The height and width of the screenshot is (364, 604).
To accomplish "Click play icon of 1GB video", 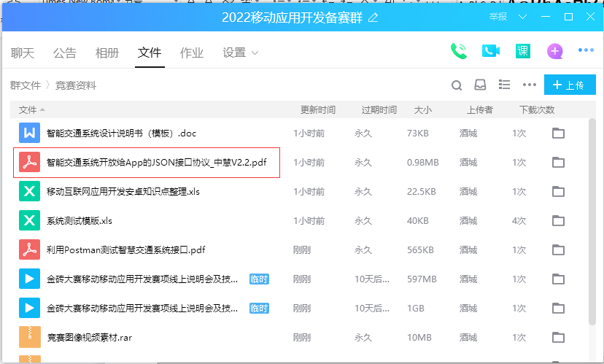I will tap(30, 308).
